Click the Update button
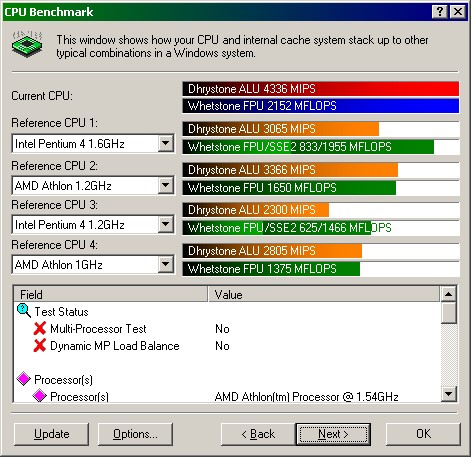 pyautogui.click(x=52, y=434)
